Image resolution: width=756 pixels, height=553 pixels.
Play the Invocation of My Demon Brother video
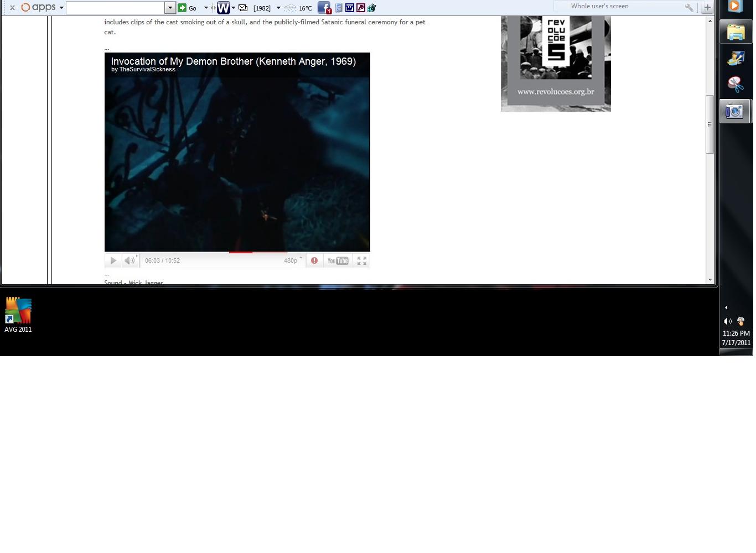coord(113,260)
